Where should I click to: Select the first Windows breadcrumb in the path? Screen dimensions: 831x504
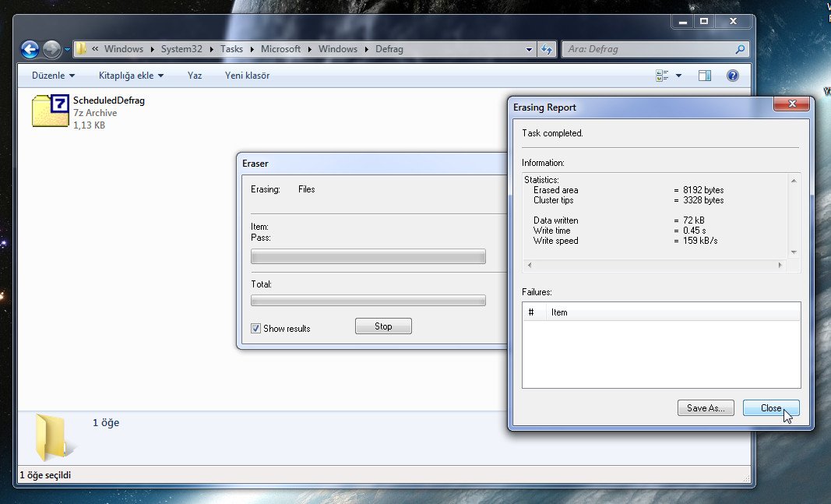click(x=124, y=49)
